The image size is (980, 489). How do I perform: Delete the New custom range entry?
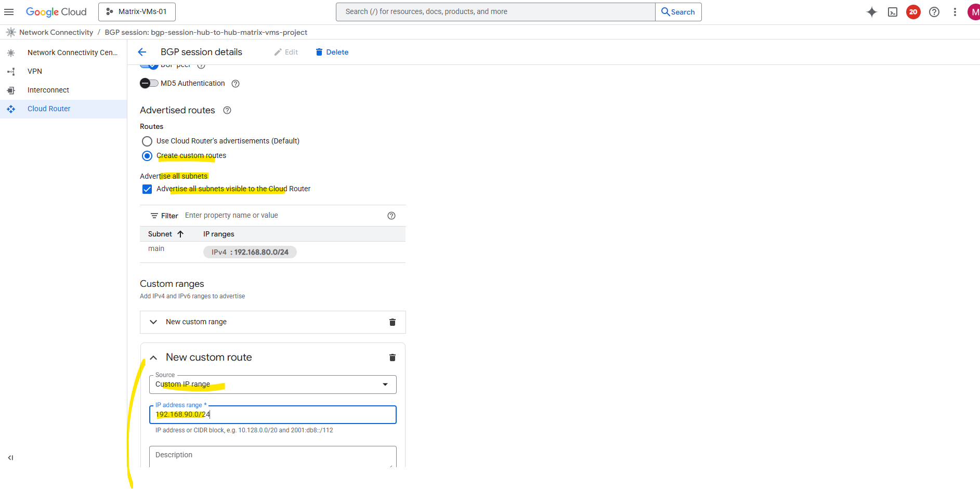tap(393, 322)
